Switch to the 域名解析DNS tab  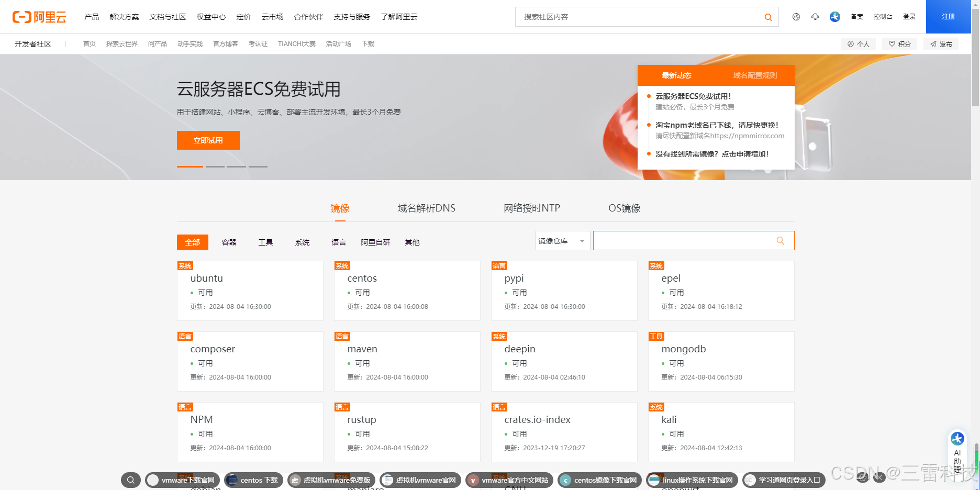coord(427,208)
